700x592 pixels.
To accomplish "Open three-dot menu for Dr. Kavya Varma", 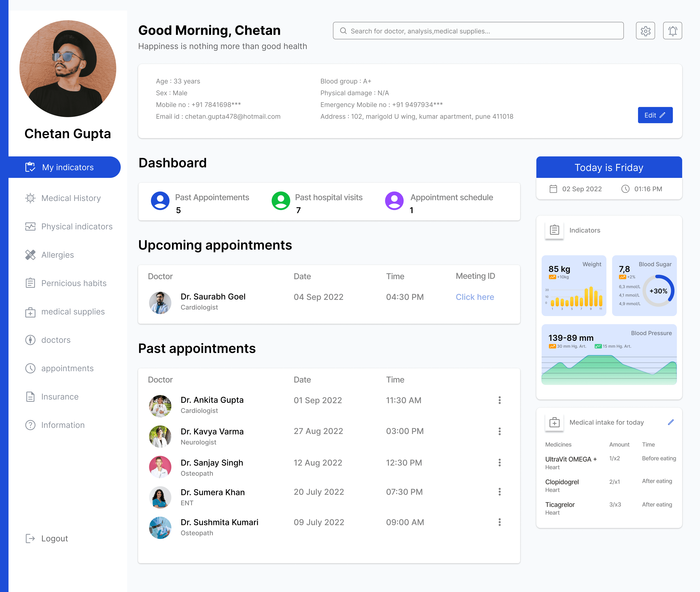I will pos(499,431).
